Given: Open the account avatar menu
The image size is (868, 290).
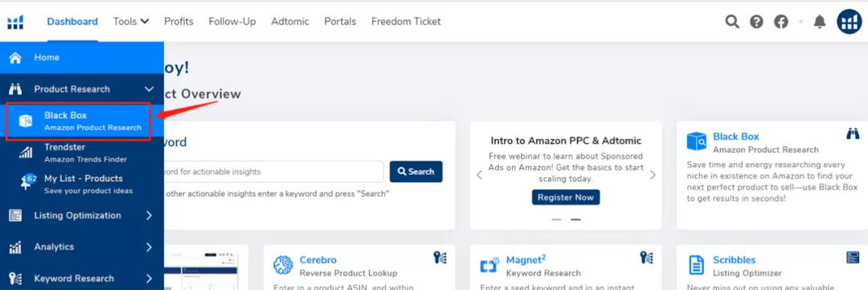Looking at the screenshot, I should click(850, 22).
